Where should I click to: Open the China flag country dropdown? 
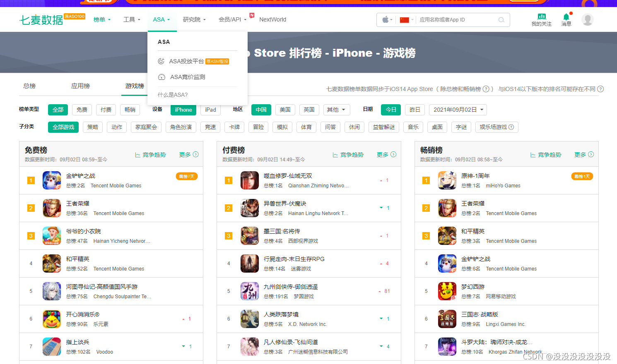(407, 20)
